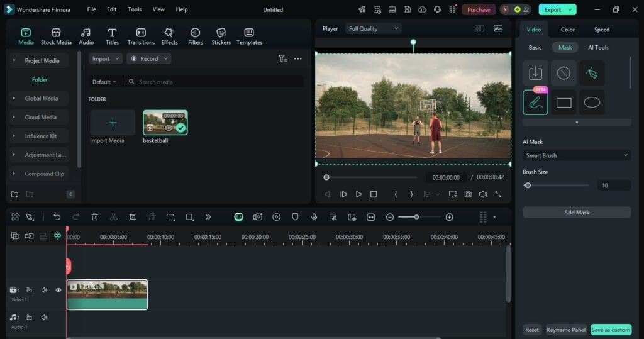Open the Audio library
Viewport: 644px width, 339px height.
click(x=86, y=36)
